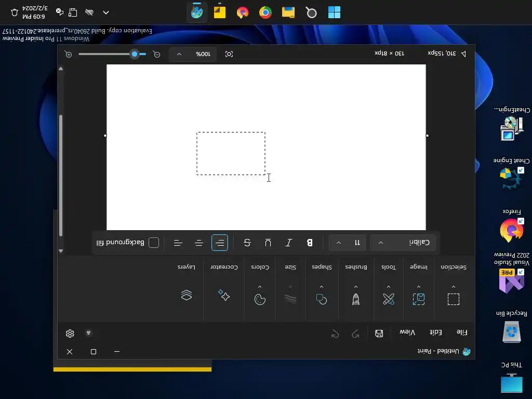The image size is (532, 399).
Task: Open the Shapes tool icon
Action: 321,299
